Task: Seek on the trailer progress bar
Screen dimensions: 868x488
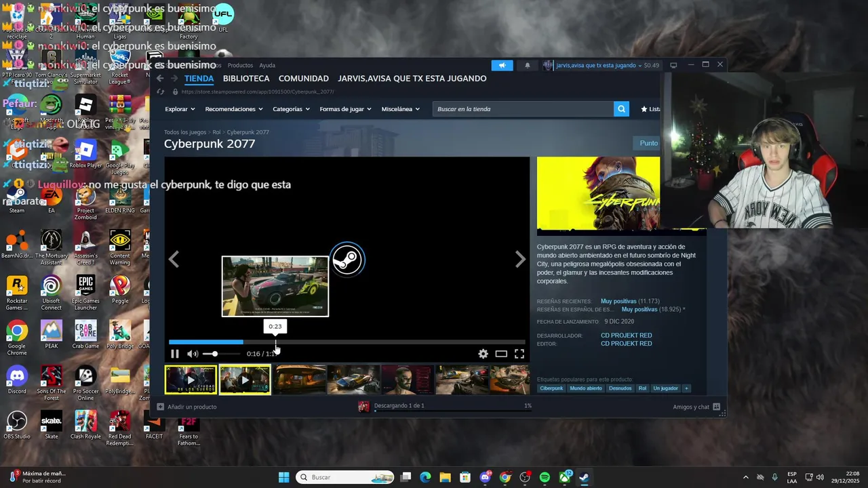Action: coord(347,342)
